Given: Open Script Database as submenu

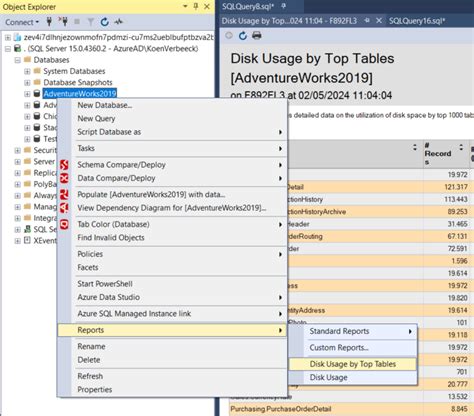Looking at the screenshot, I should pos(172,132).
